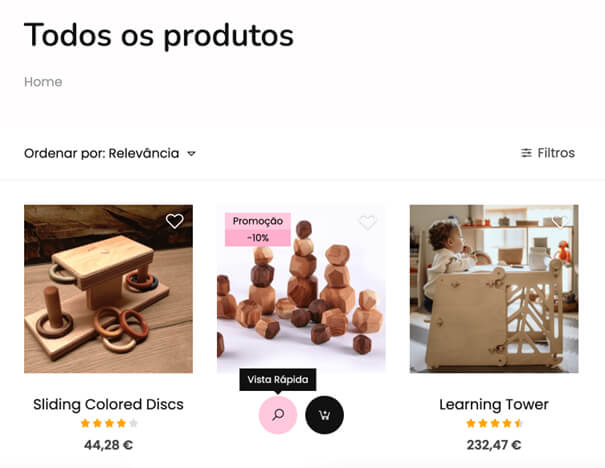Open Learning Tower product title
Viewport: 605px width, 468px height.
click(494, 404)
